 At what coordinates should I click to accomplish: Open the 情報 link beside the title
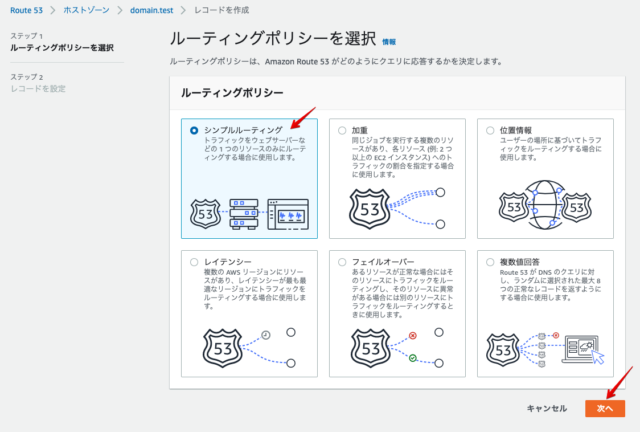coord(389,42)
